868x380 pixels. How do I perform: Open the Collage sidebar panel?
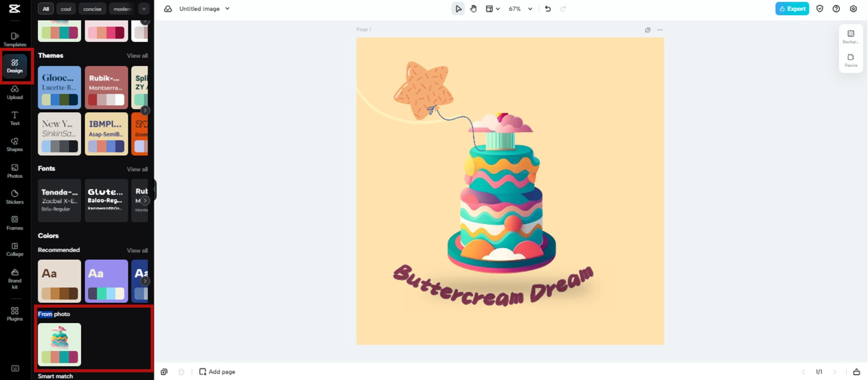pos(14,249)
